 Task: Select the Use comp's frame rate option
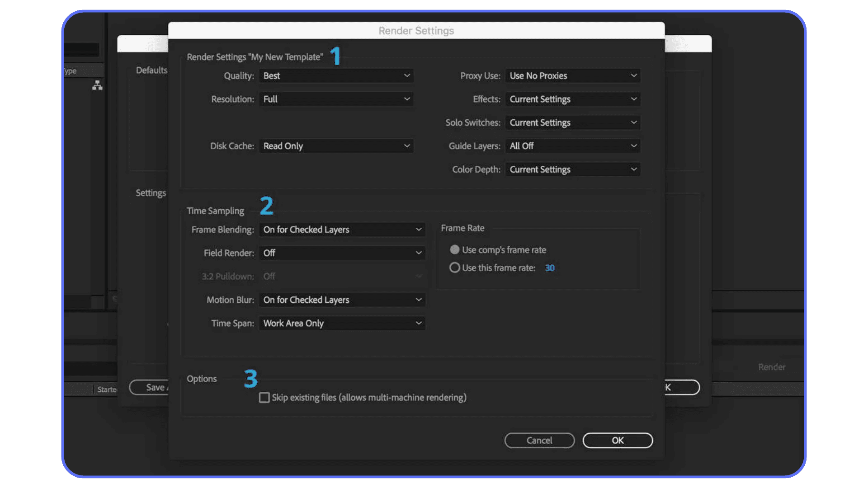pyautogui.click(x=455, y=249)
